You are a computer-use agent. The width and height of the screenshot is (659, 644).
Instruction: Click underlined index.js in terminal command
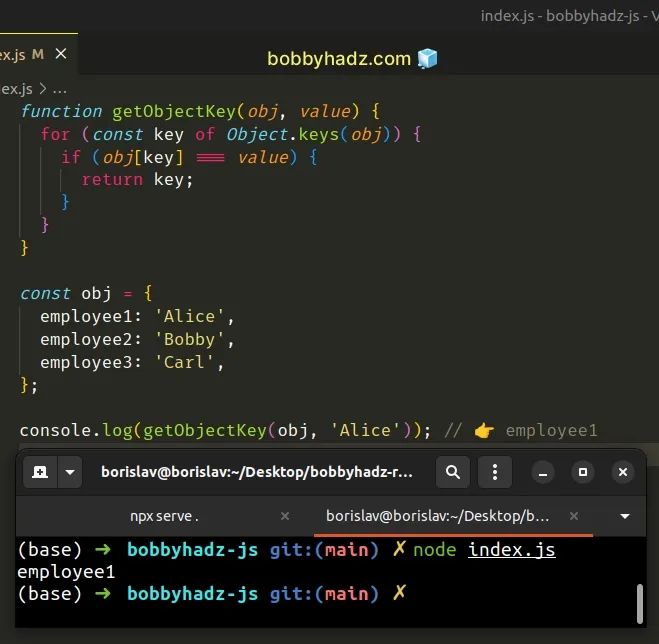coord(511,550)
